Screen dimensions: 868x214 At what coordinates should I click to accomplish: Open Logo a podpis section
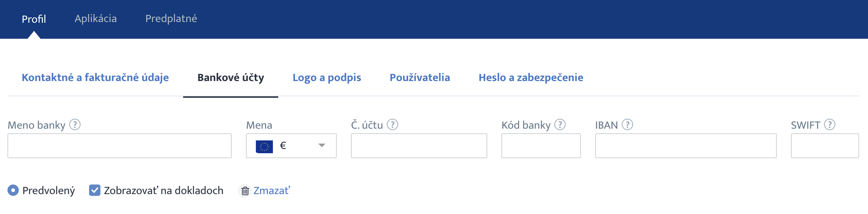pyautogui.click(x=327, y=77)
